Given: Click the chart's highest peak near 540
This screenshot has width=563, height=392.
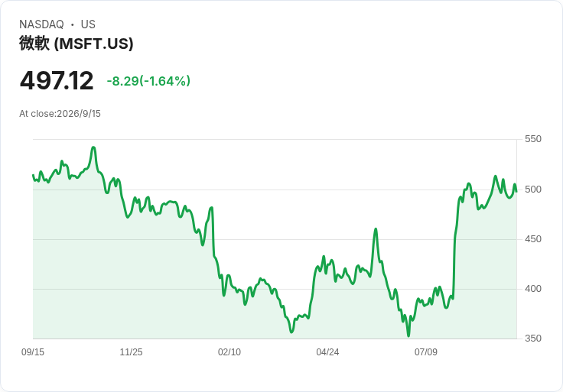Looking at the screenshot, I should tap(93, 147).
